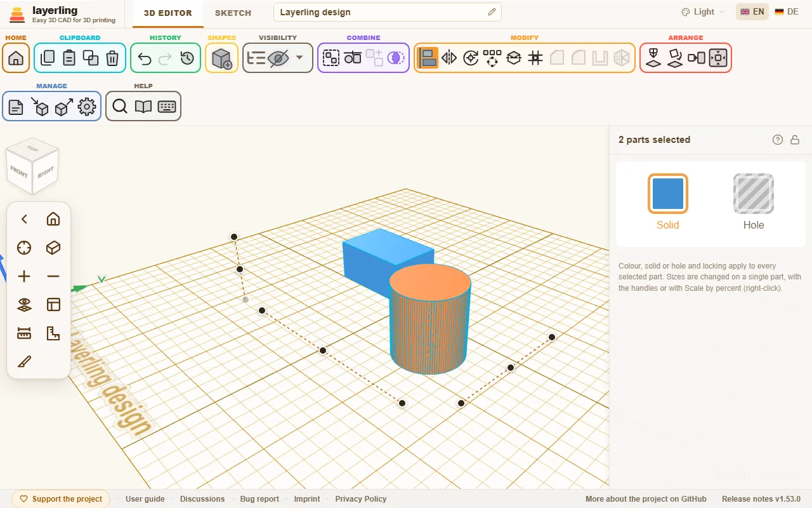Open settings gear in Manage
Viewport: 812px width, 508px height.
(87, 107)
